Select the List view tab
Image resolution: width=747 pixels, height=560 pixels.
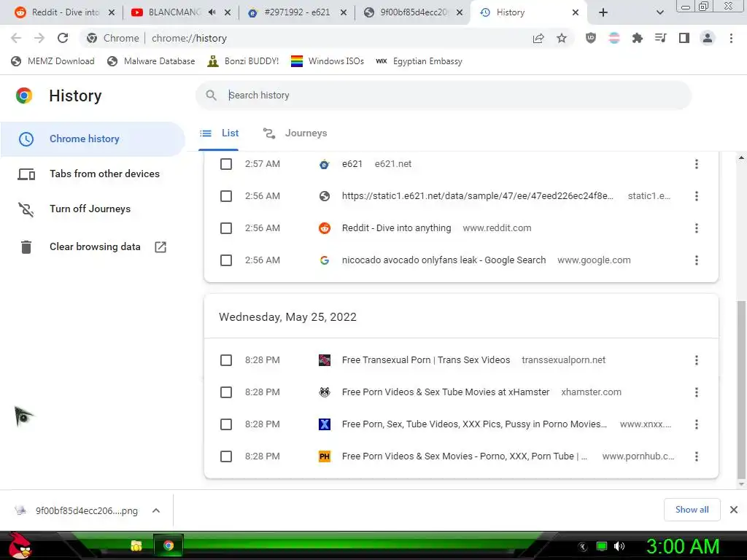(x=219, y=133)
